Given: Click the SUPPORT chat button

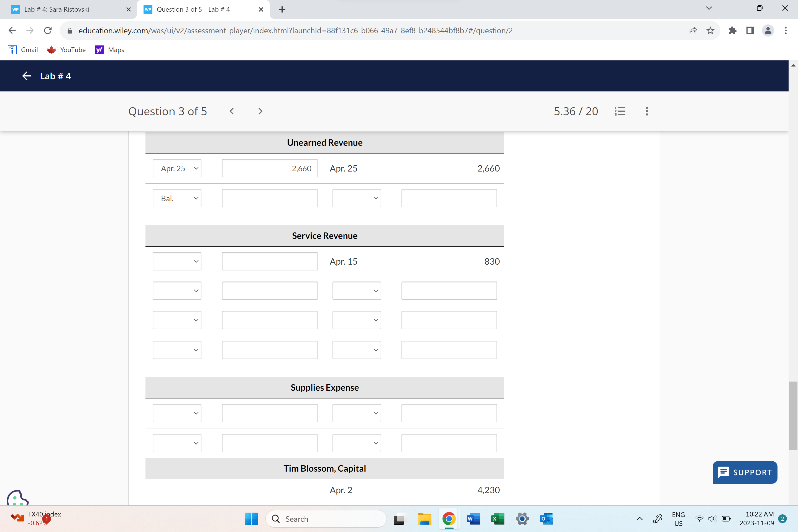Looking at the screenshot, I should (x=745, y=472).
